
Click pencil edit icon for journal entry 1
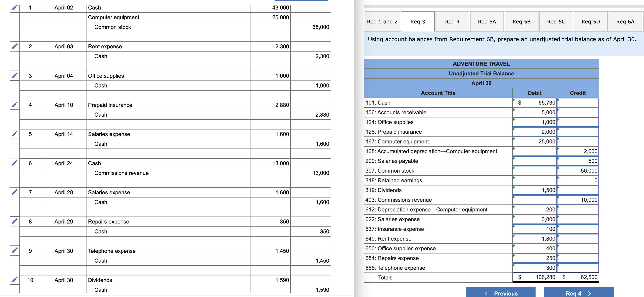click(x=15, y=7)
